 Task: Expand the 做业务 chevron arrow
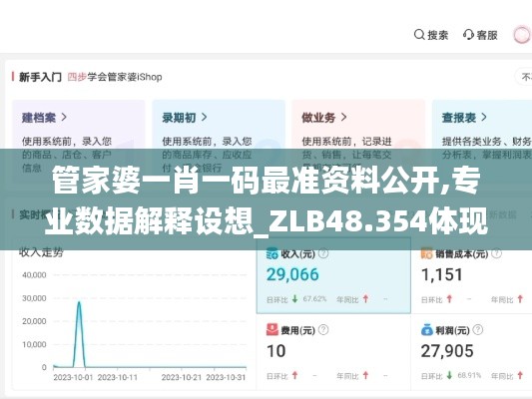point(343,118)
